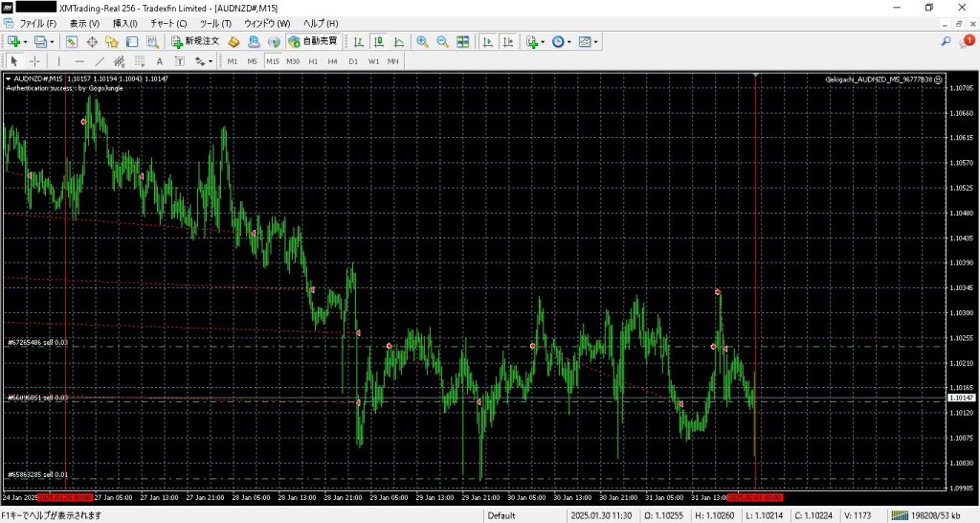The width and height of the screenshot is (980, 523).
Task: Click the New Order (新規注文) button
Action: [195, 41]
